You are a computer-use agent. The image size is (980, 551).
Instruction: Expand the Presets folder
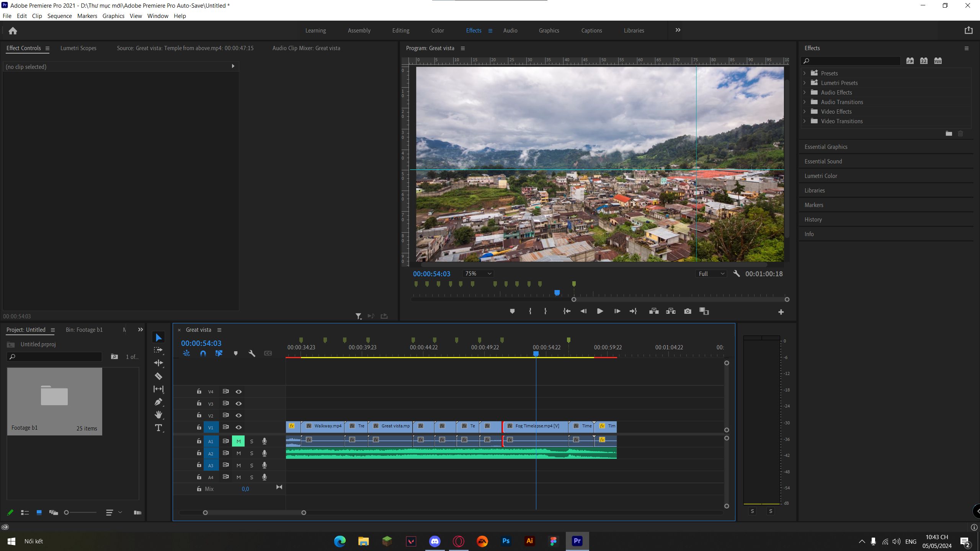click(x=804, y=73)
